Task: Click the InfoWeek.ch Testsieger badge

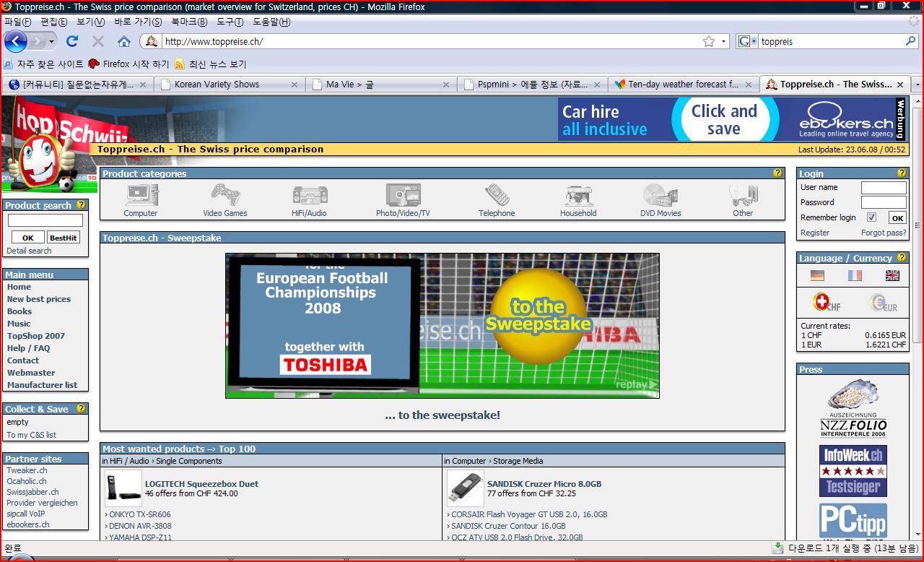Action: tap(853, 470)
